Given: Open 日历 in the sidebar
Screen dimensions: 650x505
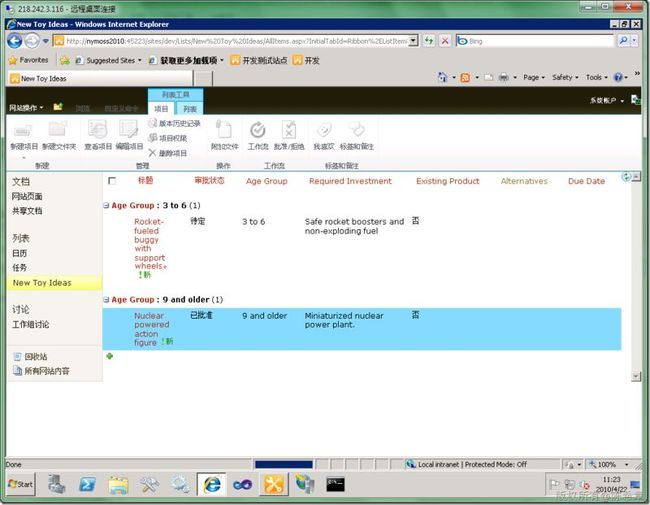Looking at the screenshot, I should (19, 253).
